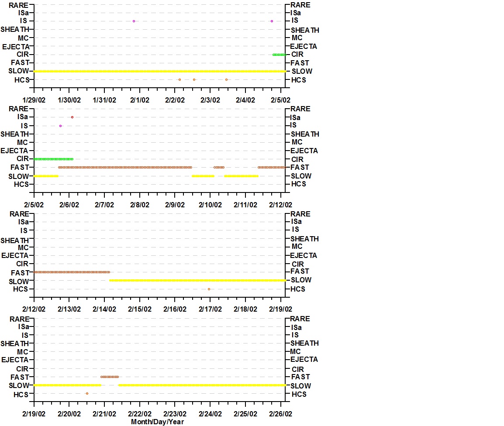Click the magenta IS marker before 2/6/02
Image resolution: width=504 pixels, height=426 pixels.
click(60, 126)
